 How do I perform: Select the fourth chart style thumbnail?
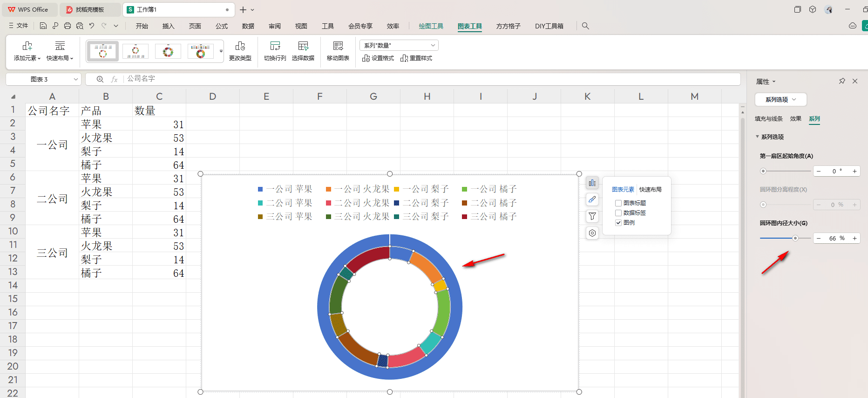pyautogui.click(x=201, y=51)
